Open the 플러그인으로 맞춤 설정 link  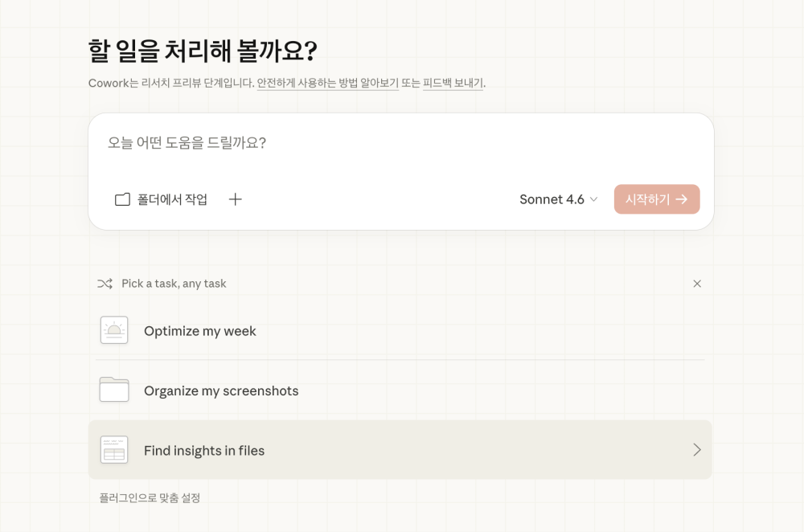click(x=150, y=498)
